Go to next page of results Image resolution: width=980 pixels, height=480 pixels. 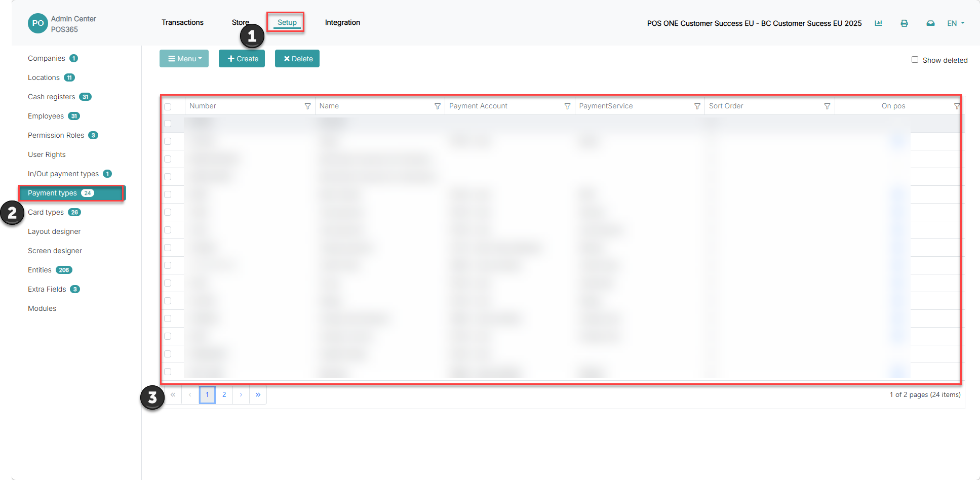coord(241,395)
